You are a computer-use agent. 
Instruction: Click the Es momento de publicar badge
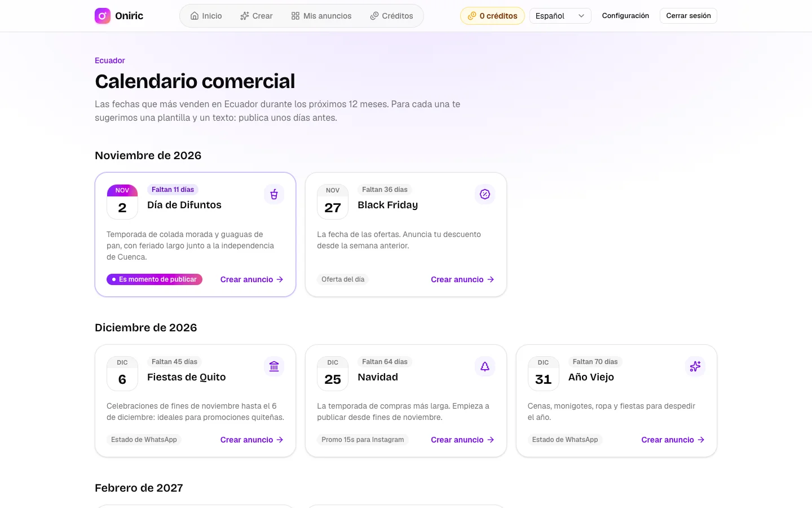(x=155, y=279)
